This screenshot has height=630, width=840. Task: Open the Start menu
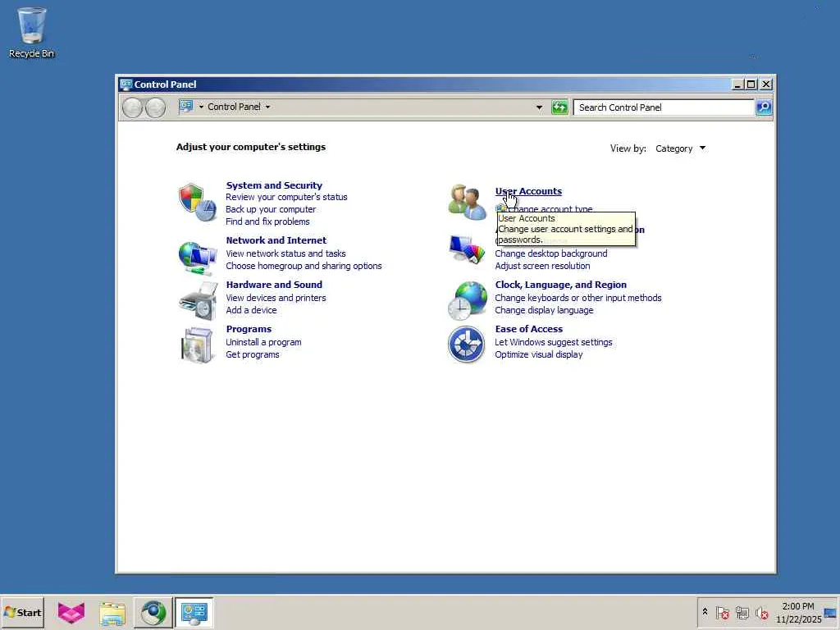coord(22,612)
